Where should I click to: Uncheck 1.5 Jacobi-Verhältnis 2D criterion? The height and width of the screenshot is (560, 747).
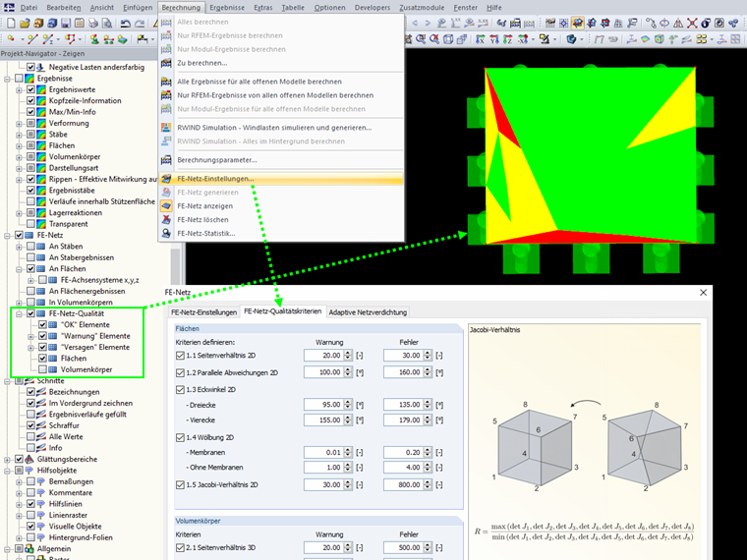[180, 484]
